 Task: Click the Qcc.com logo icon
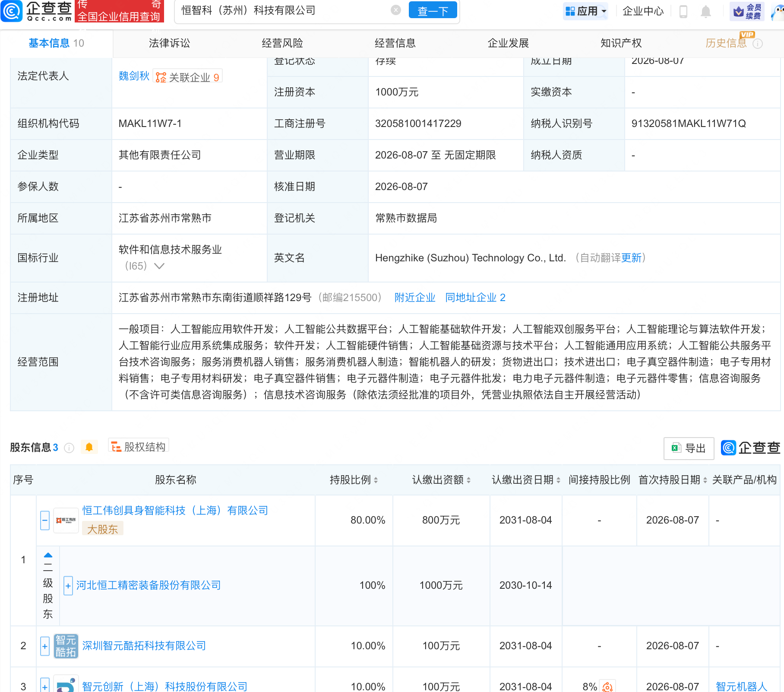click(x=12, y=11)
